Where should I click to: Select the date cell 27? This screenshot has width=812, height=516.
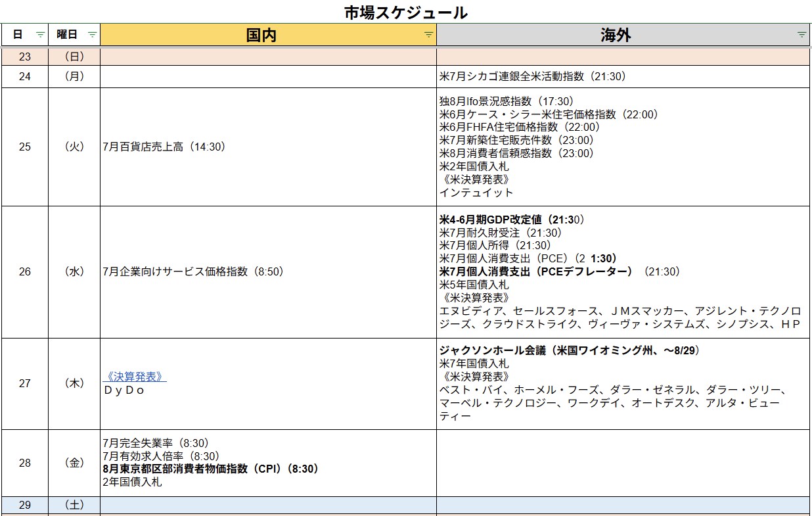(24, 383)
